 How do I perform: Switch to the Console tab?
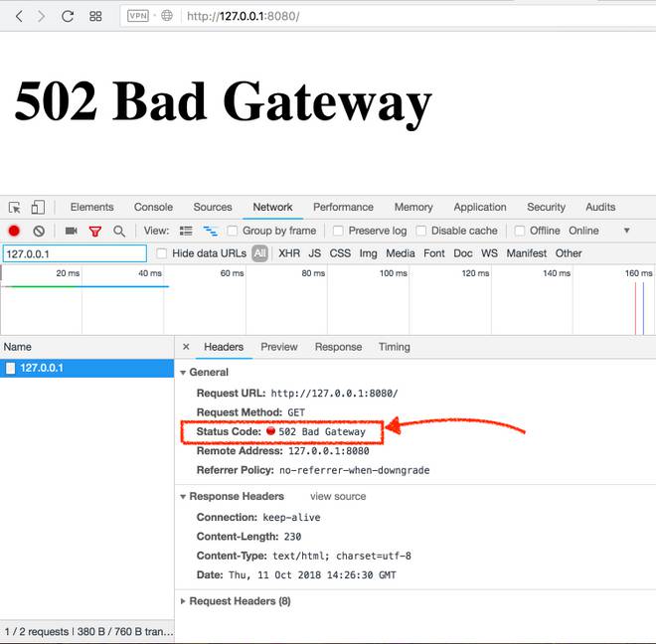(x=153, y=207)
